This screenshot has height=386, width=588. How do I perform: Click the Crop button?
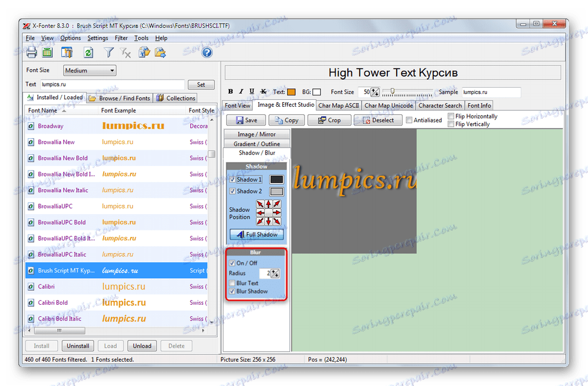point(329,120)
